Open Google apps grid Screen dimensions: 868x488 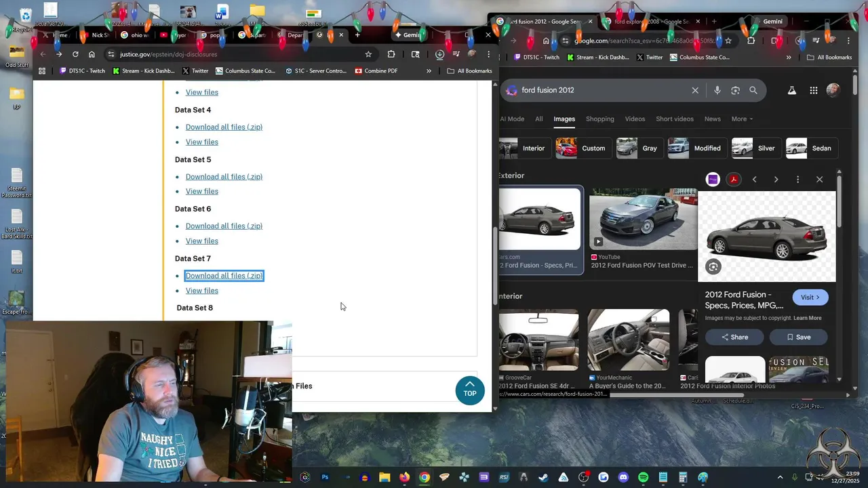[x=813, y=90]
